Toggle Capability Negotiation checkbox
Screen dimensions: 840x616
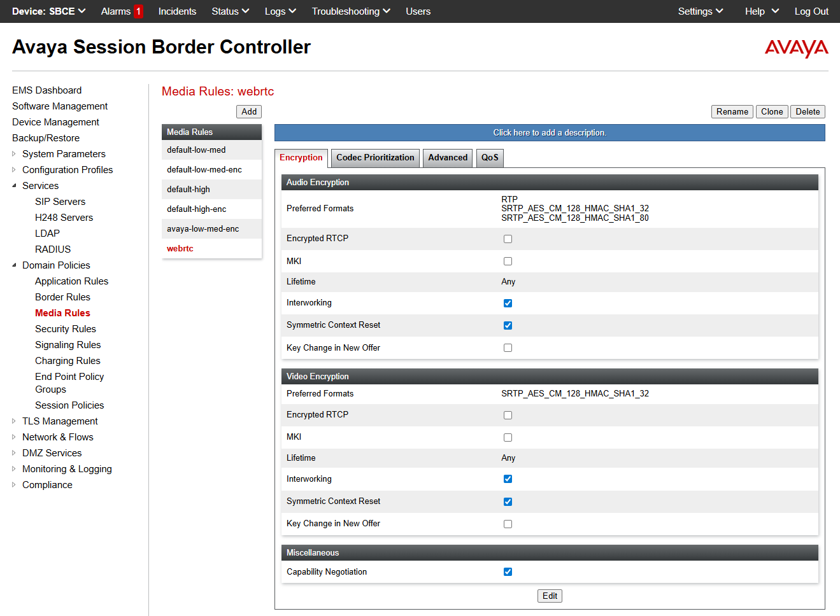pos(508,572)
